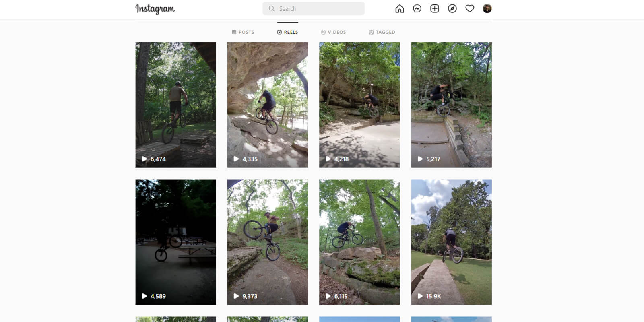Open the reel with 15.9K plays
Image resolution: width=644 pixels, height=322 pixels.
click(x=451, y=242)
